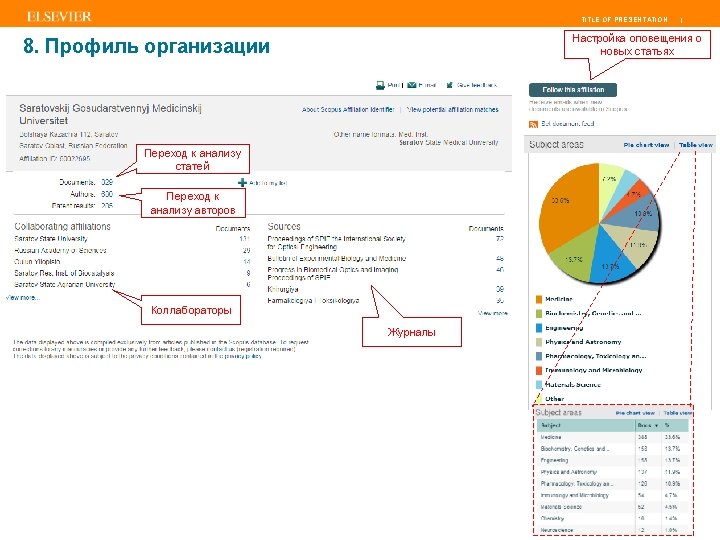
Task: Open the Khirurgiya source
Action: 283,290
